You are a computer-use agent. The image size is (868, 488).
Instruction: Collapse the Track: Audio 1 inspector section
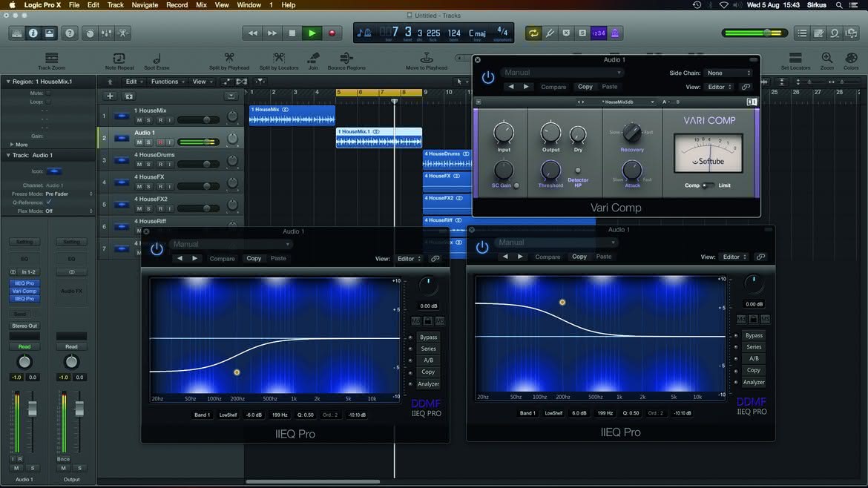pos(8,156)
